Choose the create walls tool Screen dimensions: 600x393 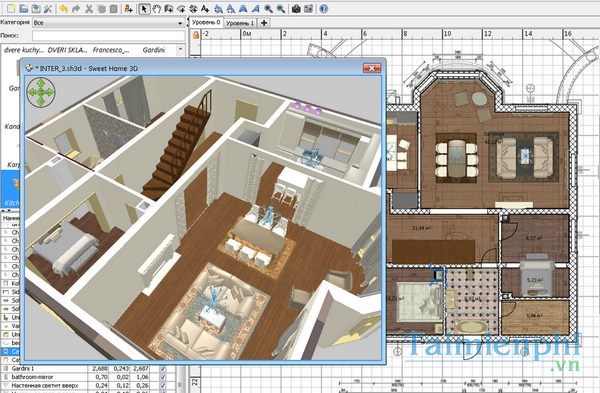pyautogui.click(x=168, y=8)
